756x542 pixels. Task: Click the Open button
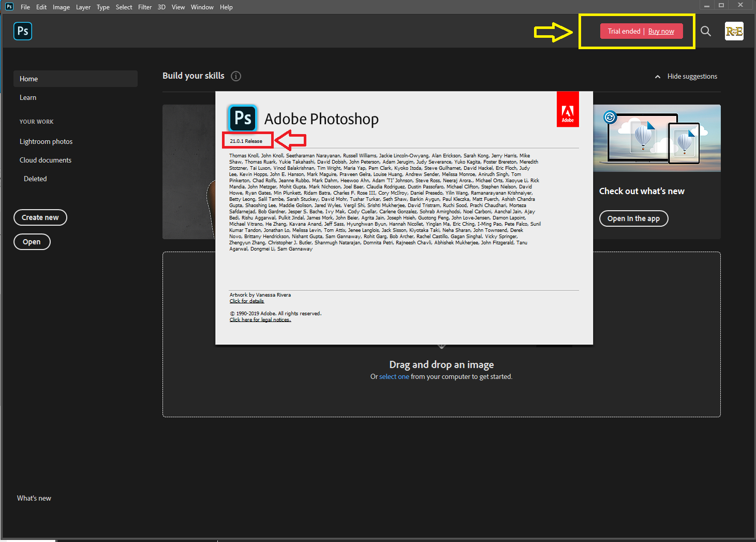32,242
